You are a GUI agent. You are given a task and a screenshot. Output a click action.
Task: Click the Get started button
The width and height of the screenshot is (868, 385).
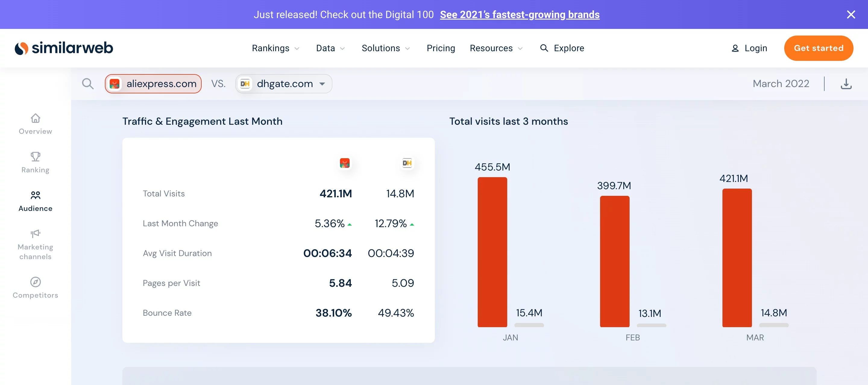click(x=819, y=48)
